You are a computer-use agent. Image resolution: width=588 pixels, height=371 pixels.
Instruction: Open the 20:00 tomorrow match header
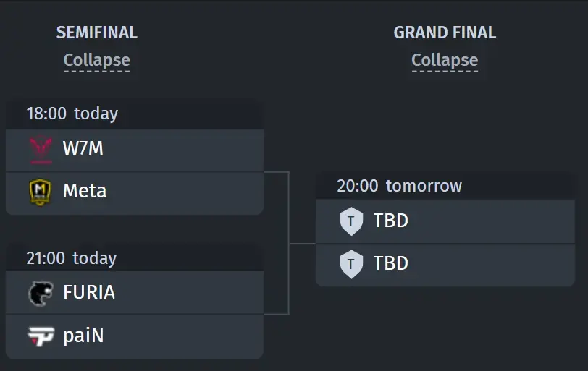pyautogui.click(x=445, y=186)
